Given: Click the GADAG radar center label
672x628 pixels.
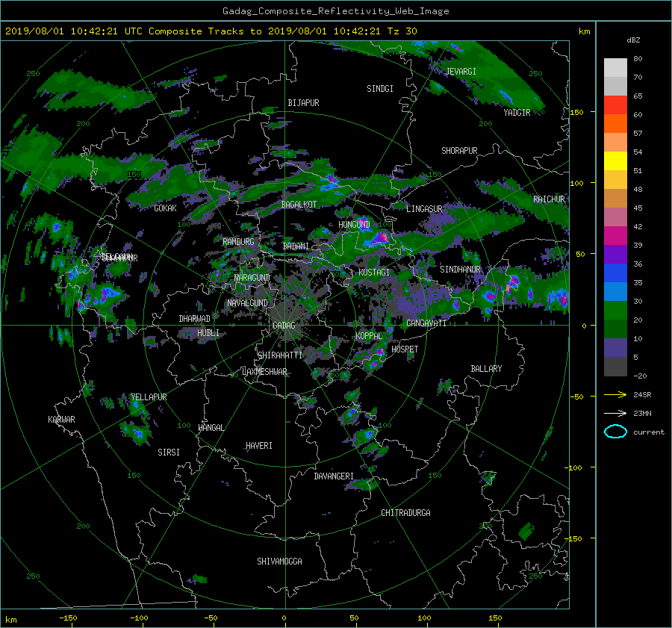Looking at the screenshot, I should click(x=284, y=326).
